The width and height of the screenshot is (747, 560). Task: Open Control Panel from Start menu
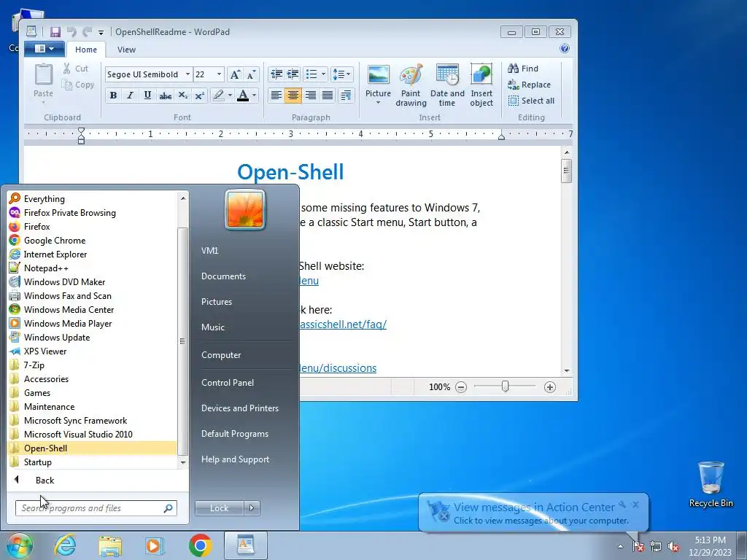[228, 382]
